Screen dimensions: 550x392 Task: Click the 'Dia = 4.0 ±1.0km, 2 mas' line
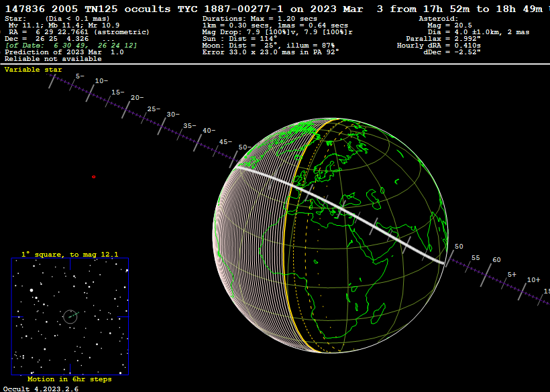(x=478, y=32)
